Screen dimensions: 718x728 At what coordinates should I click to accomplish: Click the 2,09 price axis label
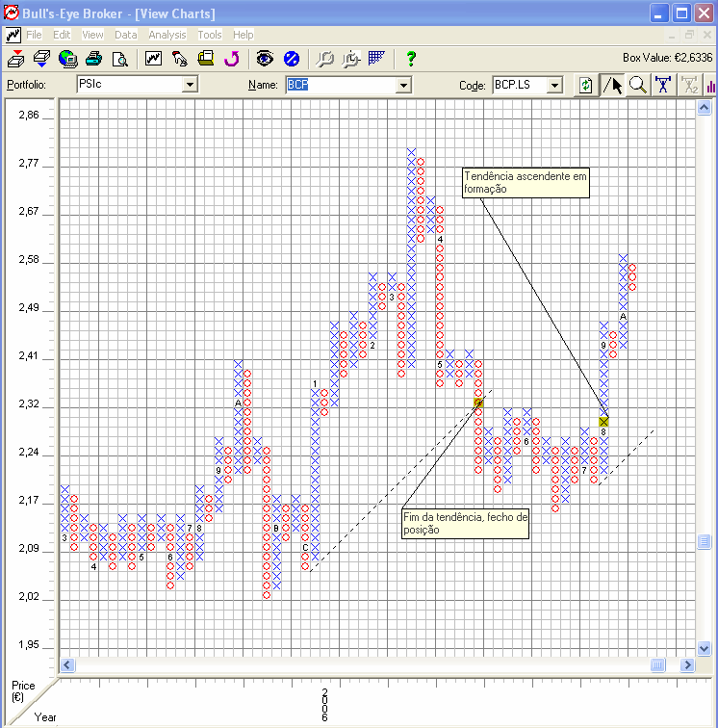29,548
